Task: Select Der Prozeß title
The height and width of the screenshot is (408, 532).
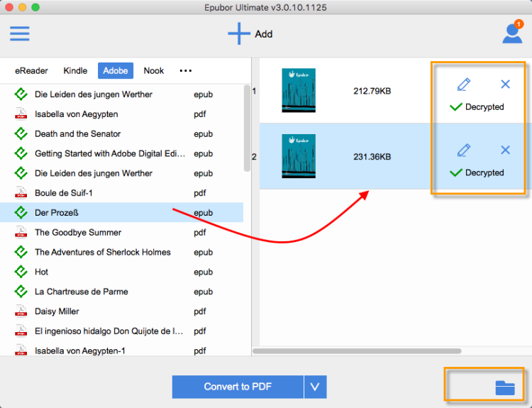Action: pyautogui.click(x=57, y=212)
